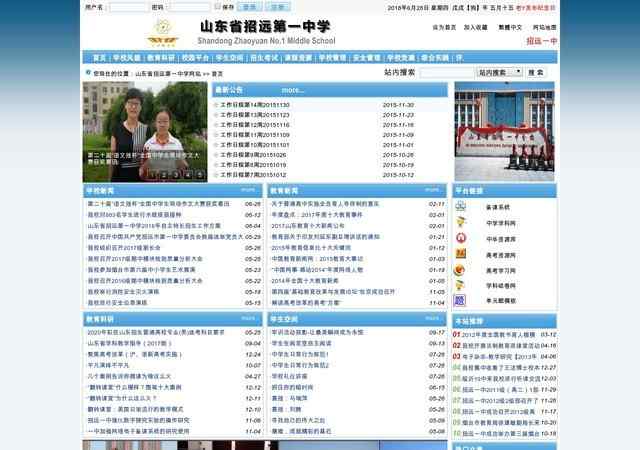Open 网站地图 link
This screenshot has height=450, width=640.
(x=544, y=27)
